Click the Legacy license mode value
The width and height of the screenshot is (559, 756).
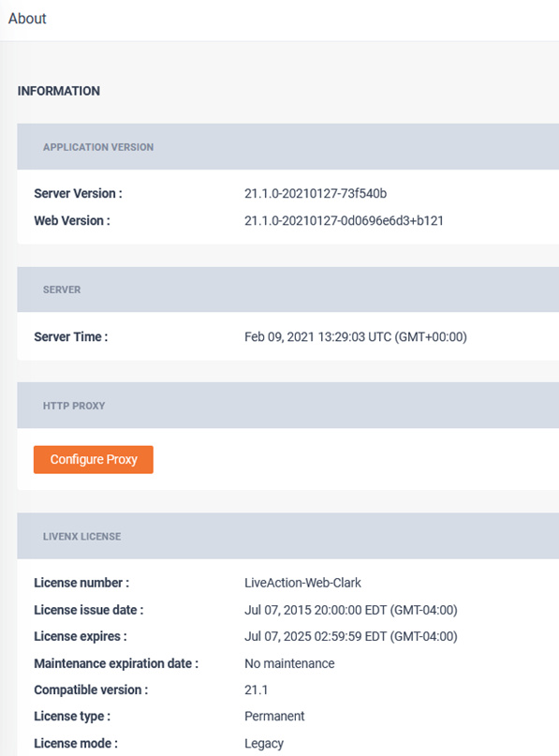pyautogui.click(x=264, y=744)
